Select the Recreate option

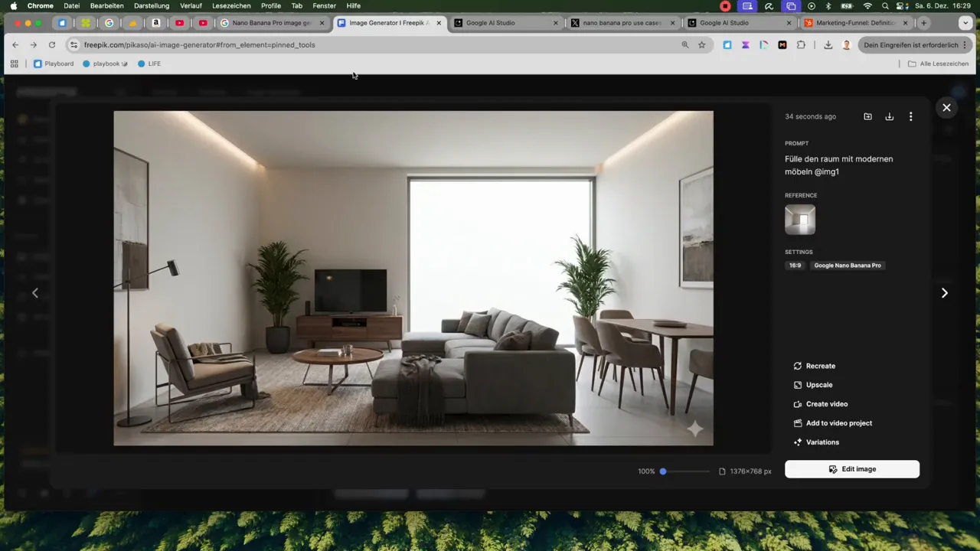820,366
